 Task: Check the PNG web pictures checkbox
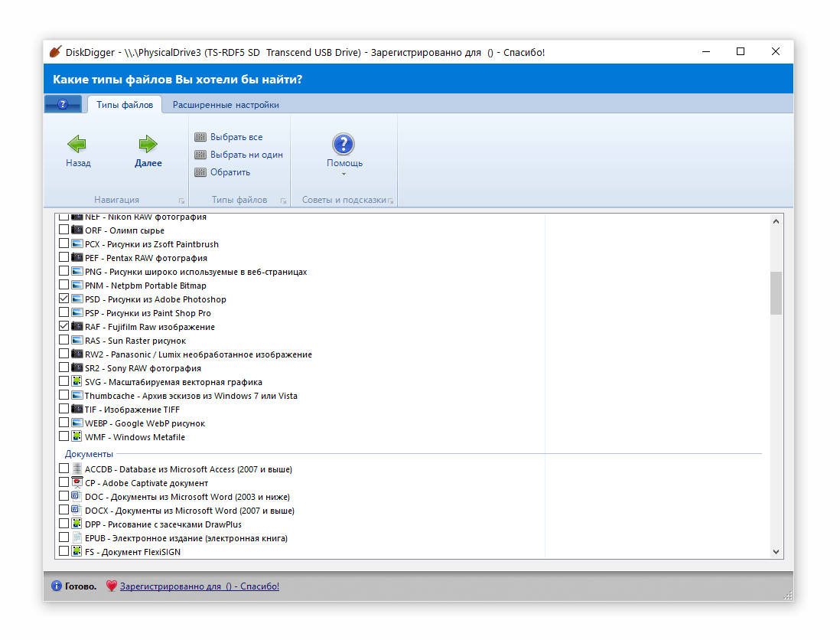click(x=63, y=271)
